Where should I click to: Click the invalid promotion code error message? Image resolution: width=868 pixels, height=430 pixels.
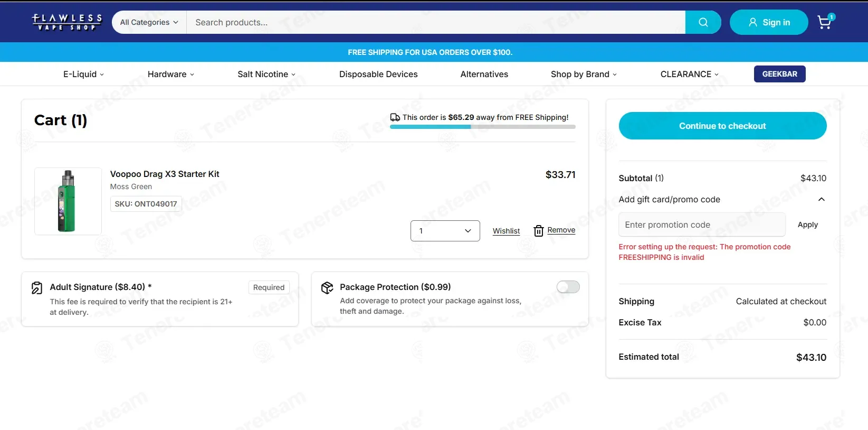pyautogui.click(x=704, y=252)
